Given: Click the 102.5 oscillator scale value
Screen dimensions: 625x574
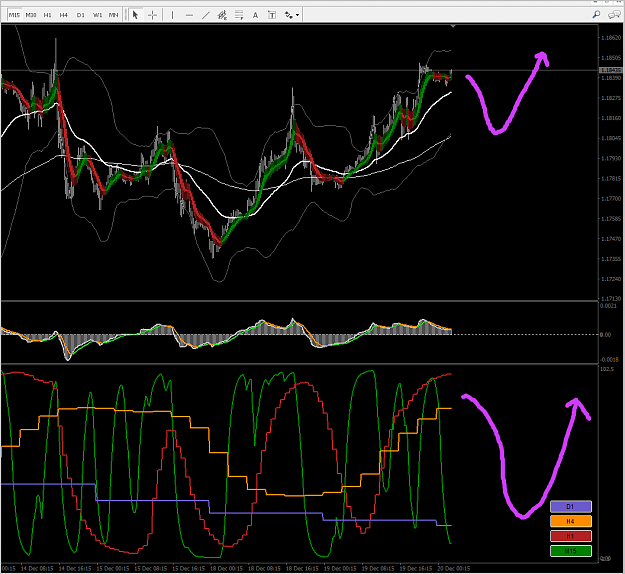Looking at the screenshot, I should coord(607,369).
